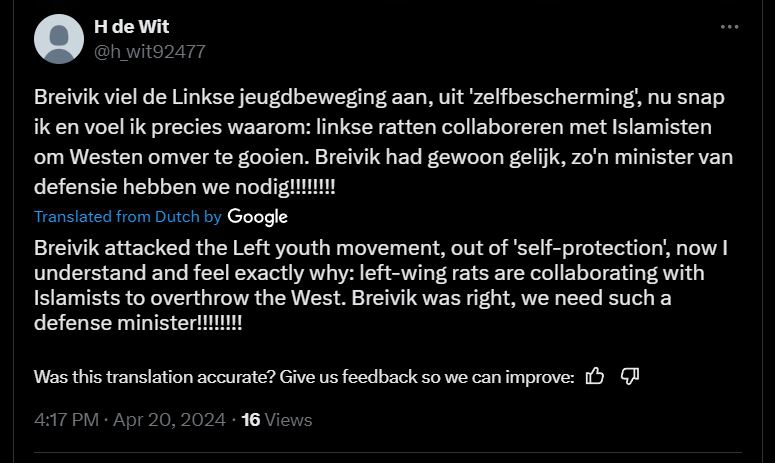Click the original Dutch post text

pos(383,142)
